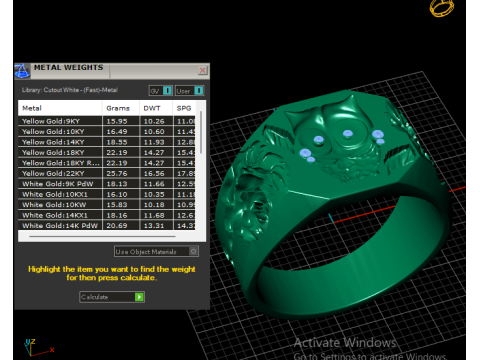Select the White Gold:14K PdW row
The image size is (480, 360).
point(107,226)
